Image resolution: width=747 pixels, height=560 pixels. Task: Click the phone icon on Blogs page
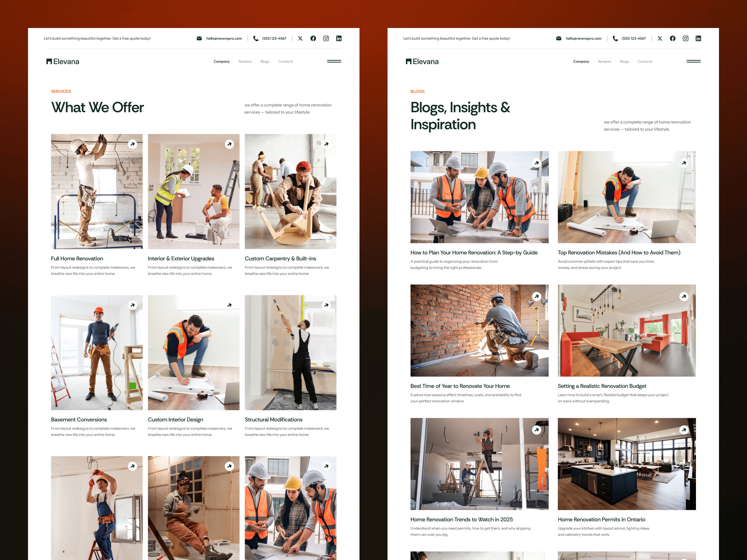(x=615, y=39)
